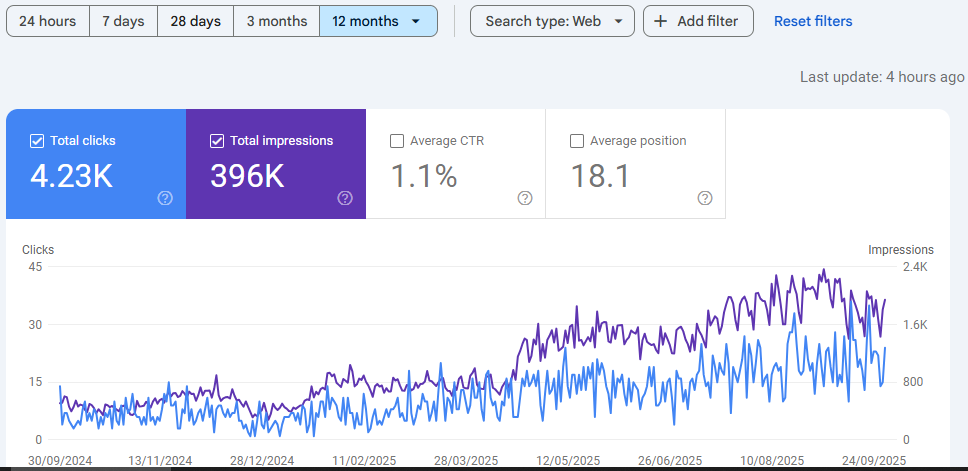Choose the 28 days date range
The width and height of the screenshot is (968, 471).
pyautogui.click(x=195, y=21)
